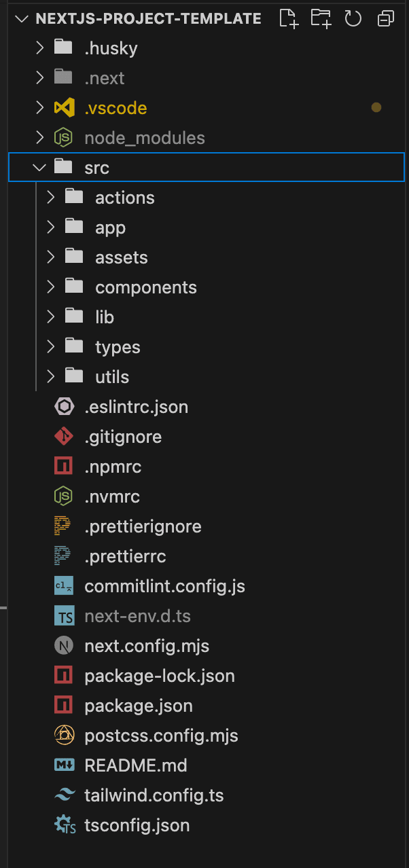Screen dimensions: 409x868
Task: Open tsconfig.json via its TypeScript icon
Action: pos(63,825)
